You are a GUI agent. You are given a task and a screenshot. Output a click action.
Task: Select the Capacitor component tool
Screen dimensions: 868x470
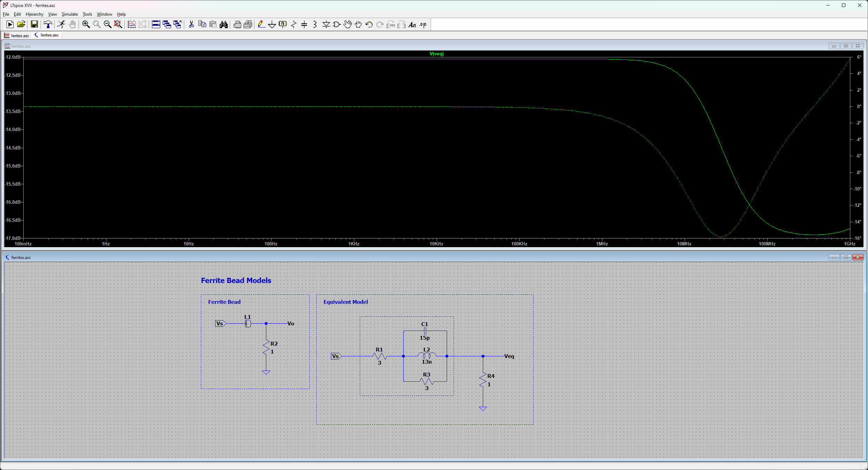click(304, 24)
